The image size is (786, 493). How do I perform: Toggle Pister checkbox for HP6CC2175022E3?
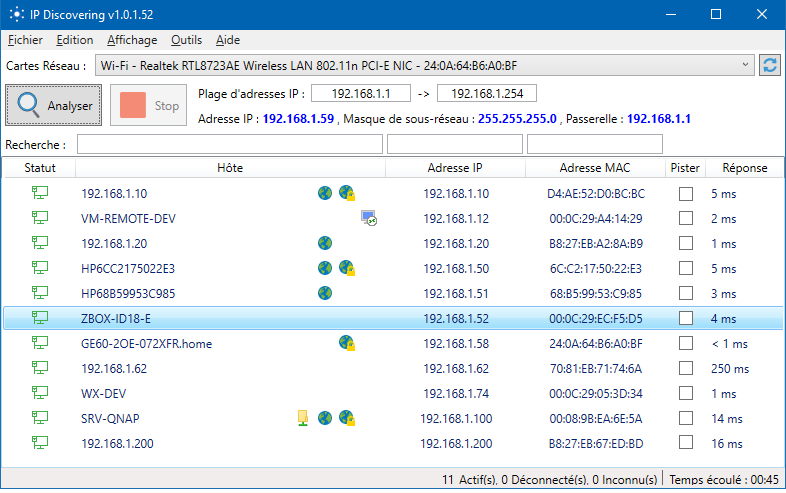(x=686, y=268)
